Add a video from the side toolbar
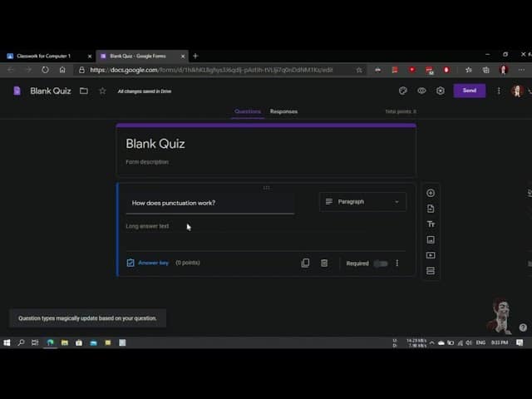Screen dimensions: 532x399 coord(431,255)
